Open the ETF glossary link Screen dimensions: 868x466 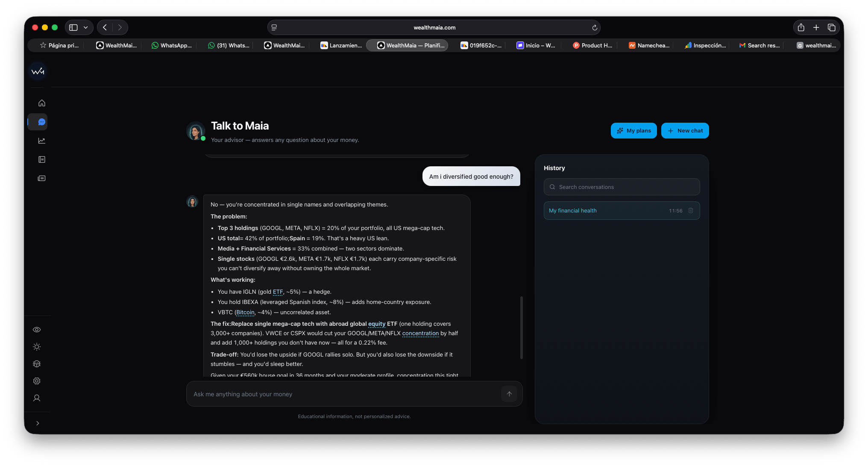[x=278, y=292]
